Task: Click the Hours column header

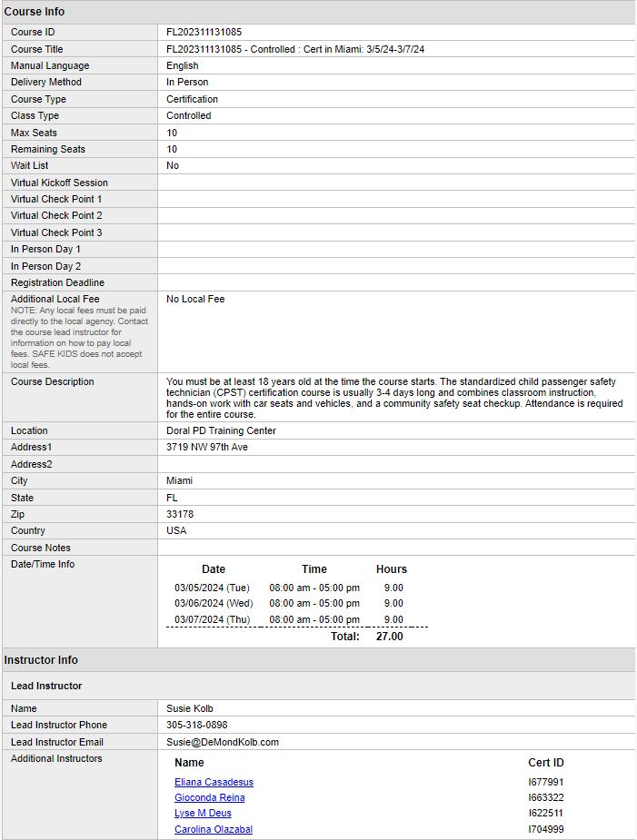Action: (392, 568)
